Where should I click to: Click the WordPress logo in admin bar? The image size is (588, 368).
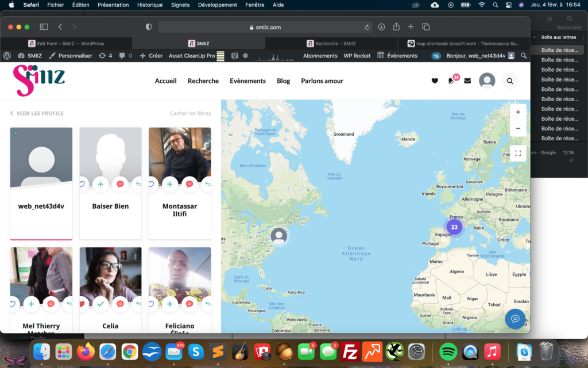(7, 56)
